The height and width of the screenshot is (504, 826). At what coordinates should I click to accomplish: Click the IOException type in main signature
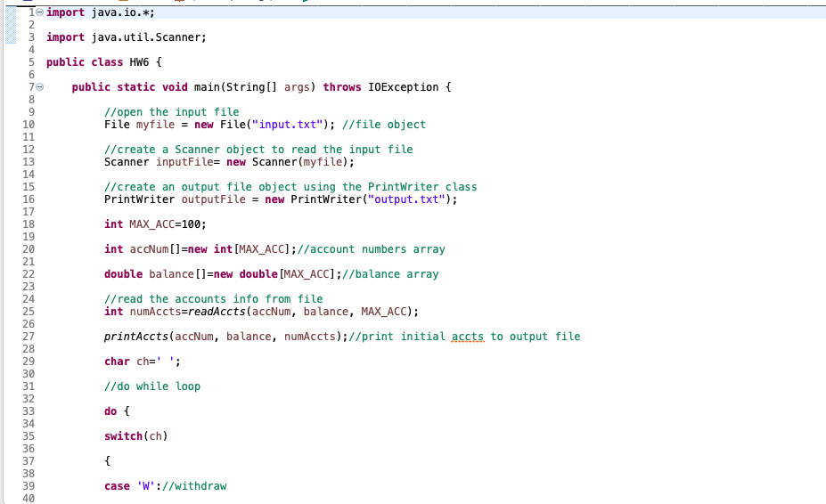tap(403, 87)
